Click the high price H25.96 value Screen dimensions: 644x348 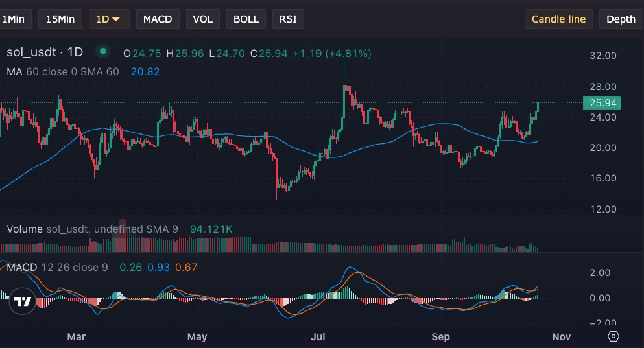click(185, 53)
